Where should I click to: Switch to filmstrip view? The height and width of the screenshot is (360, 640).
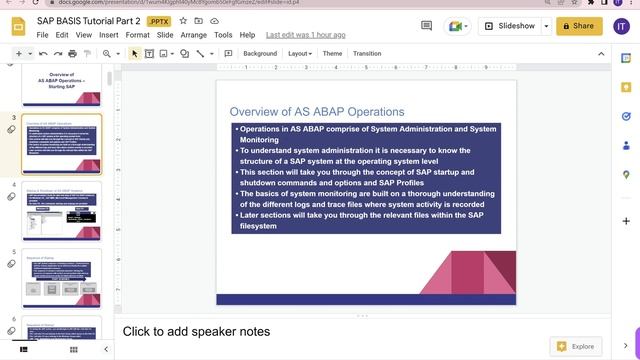pos(24,349)
